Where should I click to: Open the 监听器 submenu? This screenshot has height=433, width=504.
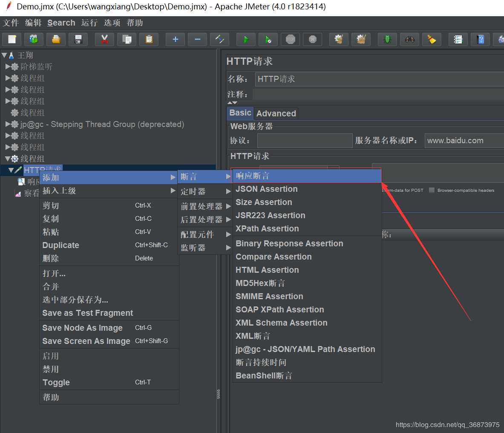(x=205, y=248)
